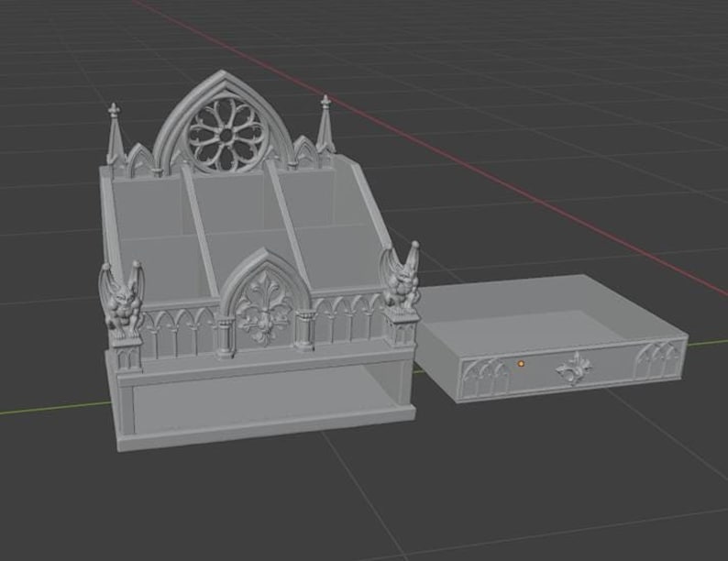Click the left gargoyle statue
Image resolution: width=728 pixels, height=561 pixels.
[x=121, y=300]
